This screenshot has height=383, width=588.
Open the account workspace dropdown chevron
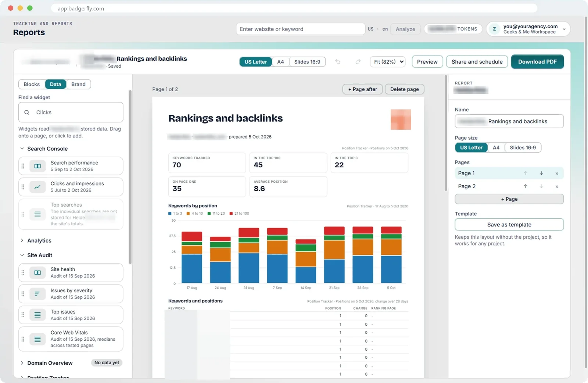(x=564, y=29)
